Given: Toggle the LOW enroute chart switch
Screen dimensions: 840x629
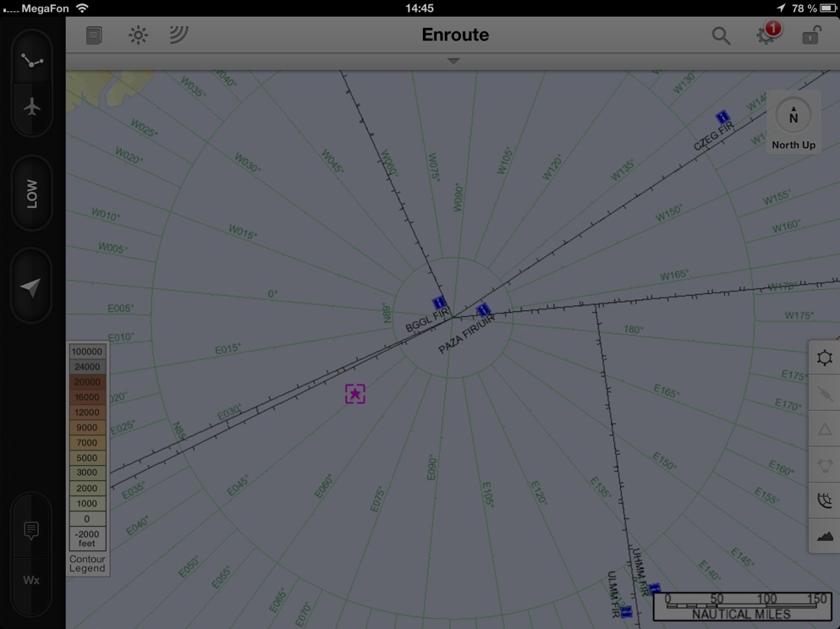Looking at the screenshot, I should tap(31, 194).
